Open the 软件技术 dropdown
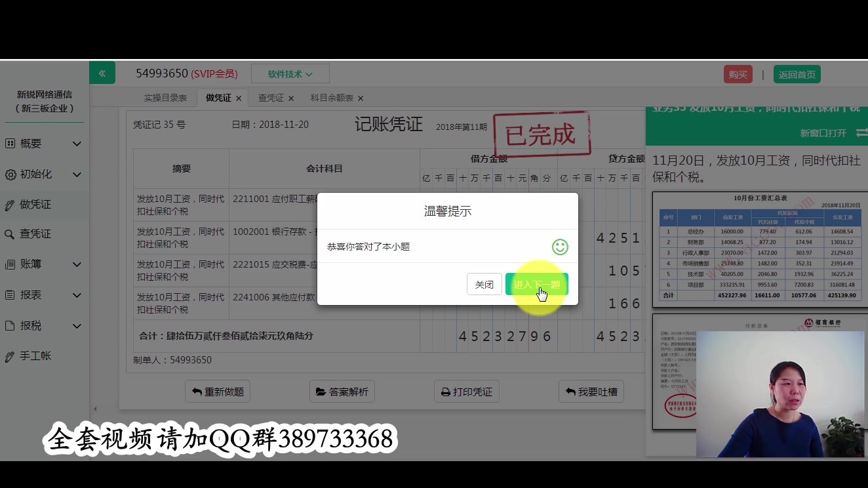Screen dimensions: 868x488 click(x=290, y=74)
